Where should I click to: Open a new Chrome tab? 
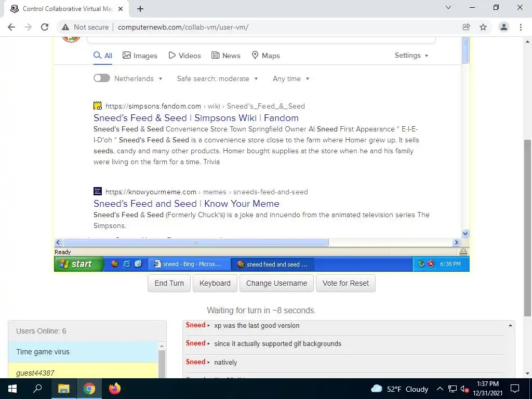pyautogui.click(x=140, y=9)
